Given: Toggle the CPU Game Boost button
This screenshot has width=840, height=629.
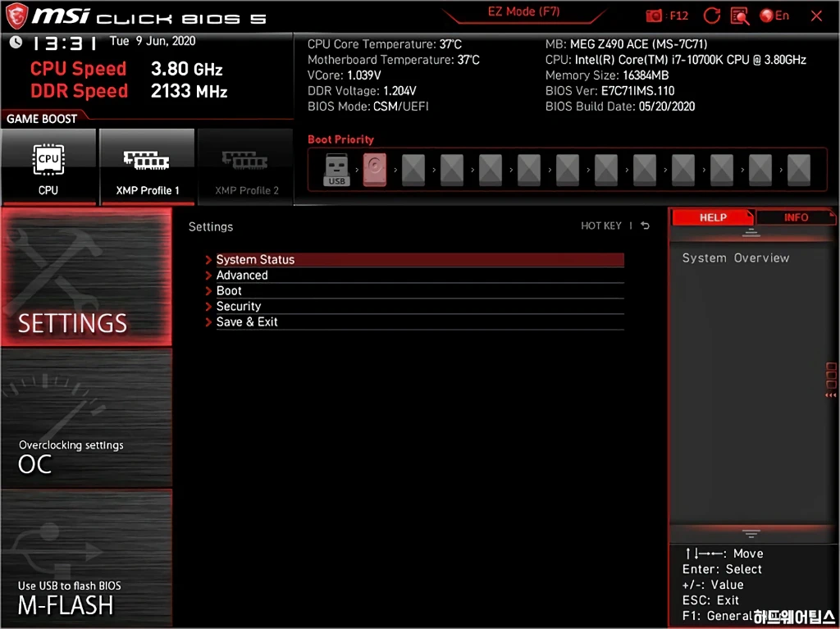Looking at the screenshot, I should 48,166.
